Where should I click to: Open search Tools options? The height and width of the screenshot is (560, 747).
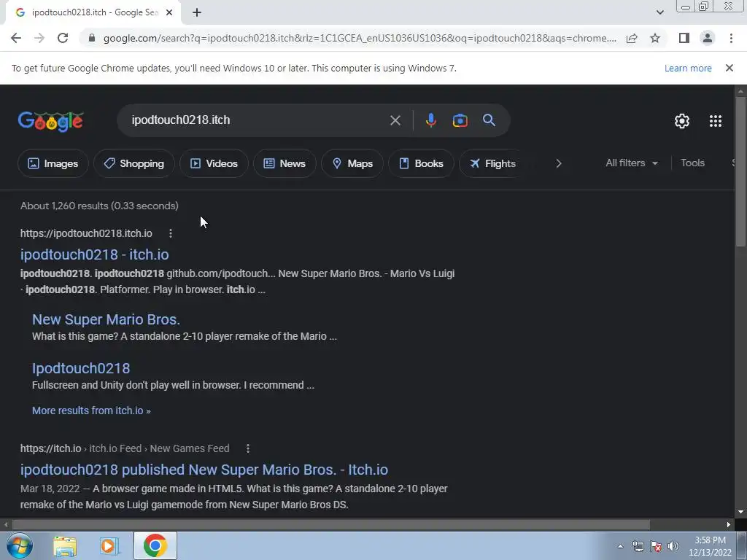[x=692, y=163]
